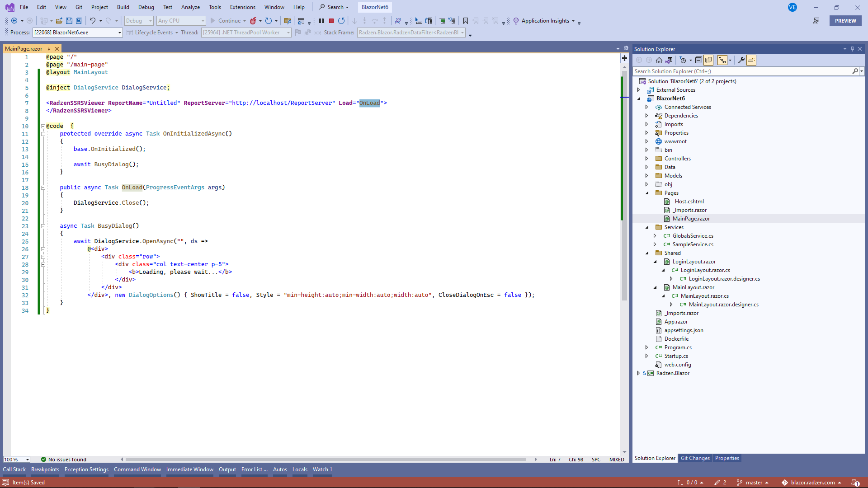Expand the Controllers folder node
This screenshot has height=488, width=868.
point(647,159)
